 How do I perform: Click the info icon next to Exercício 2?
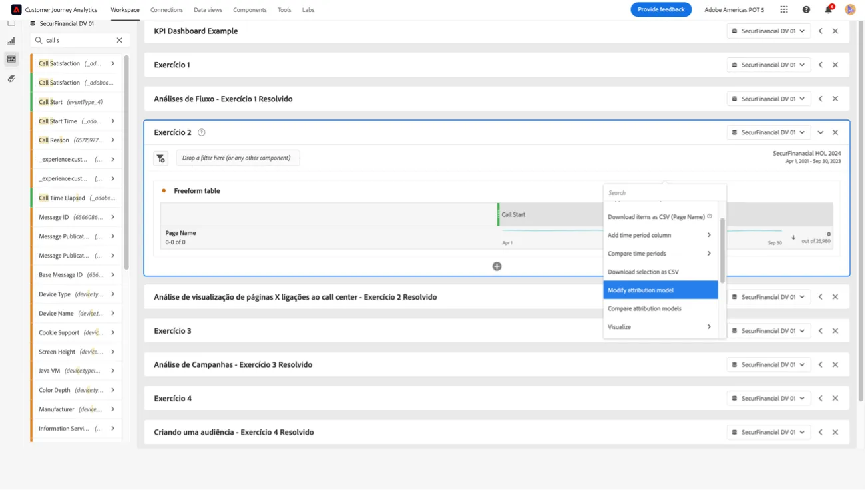(x=202, y=132)
